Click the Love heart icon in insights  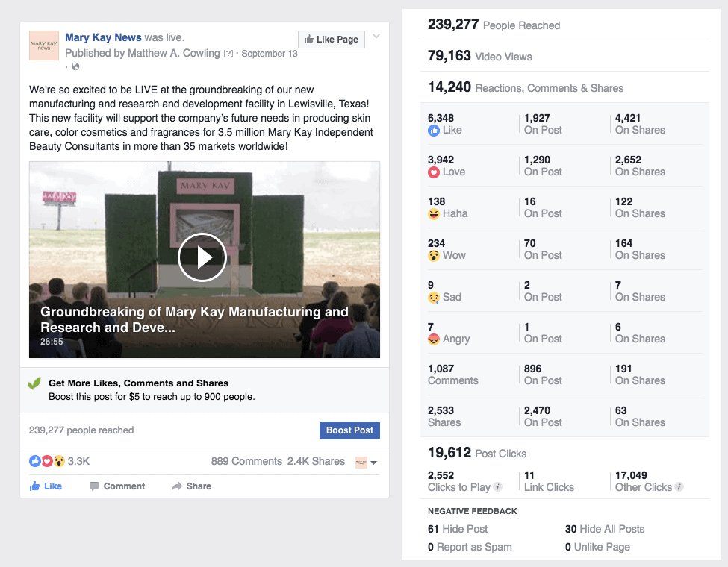(x=434, y=172)
